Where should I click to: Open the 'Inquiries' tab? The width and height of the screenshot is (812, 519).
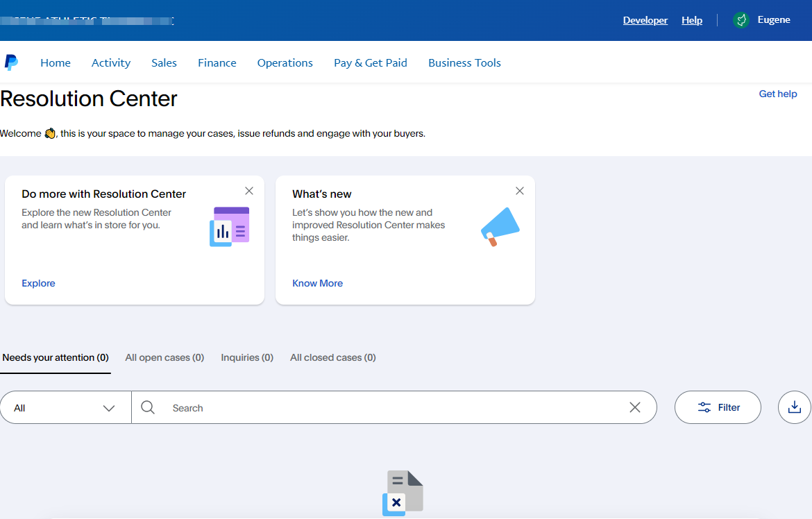247,357
